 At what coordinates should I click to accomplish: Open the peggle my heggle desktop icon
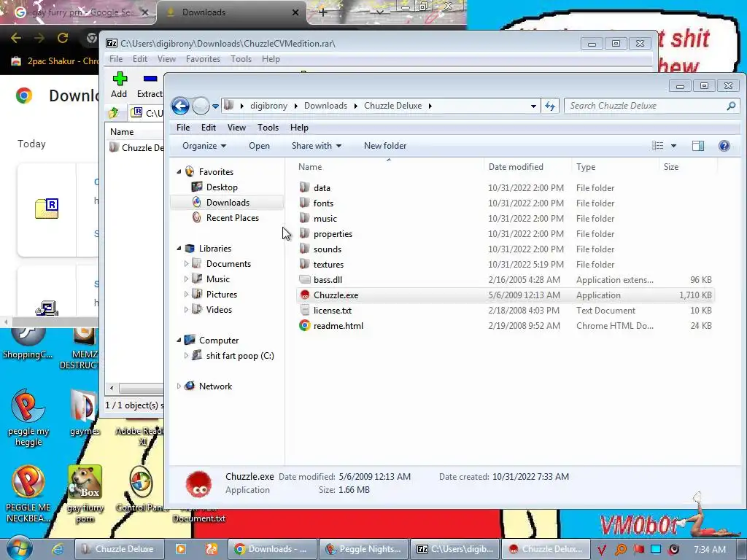coord(28,418)
